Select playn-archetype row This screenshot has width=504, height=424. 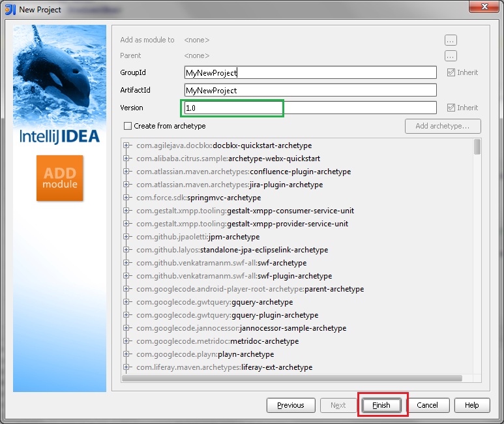[205, 354]
